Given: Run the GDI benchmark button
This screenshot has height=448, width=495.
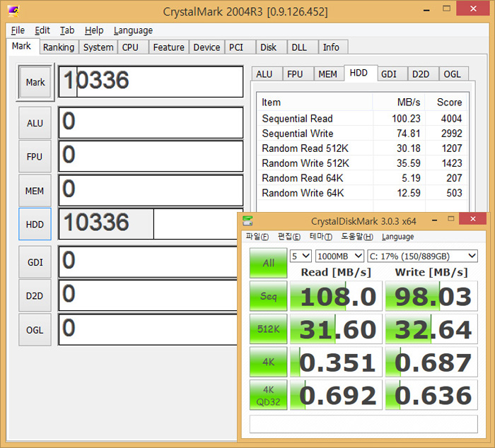Looking at the screenshot, I should 35,262.
